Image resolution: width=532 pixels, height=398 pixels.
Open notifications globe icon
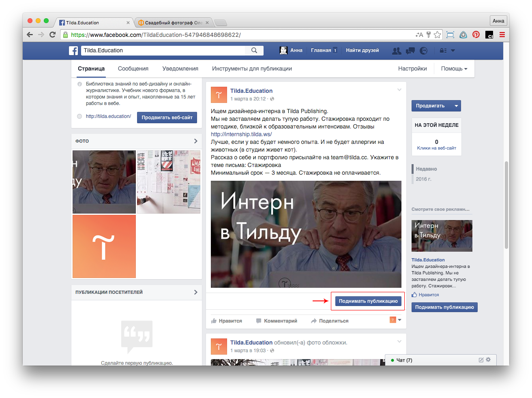point(424,51)
